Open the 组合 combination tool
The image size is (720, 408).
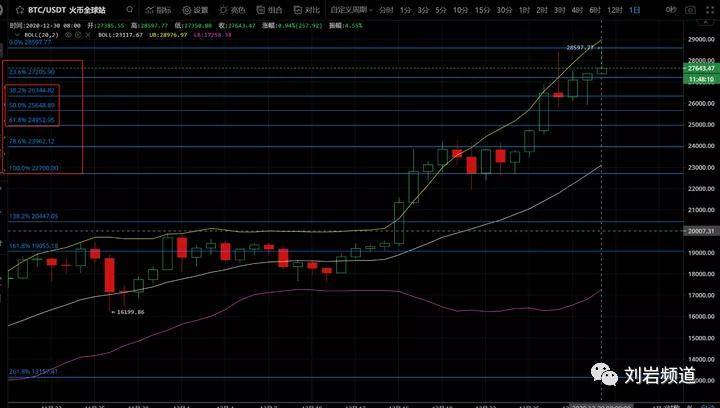pyautogui.click(x=270, y=10)
